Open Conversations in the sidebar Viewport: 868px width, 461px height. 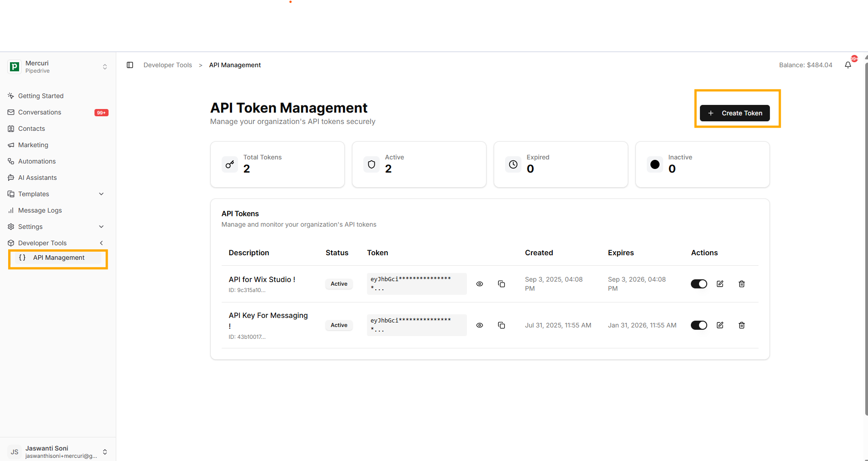pos(40,112)
